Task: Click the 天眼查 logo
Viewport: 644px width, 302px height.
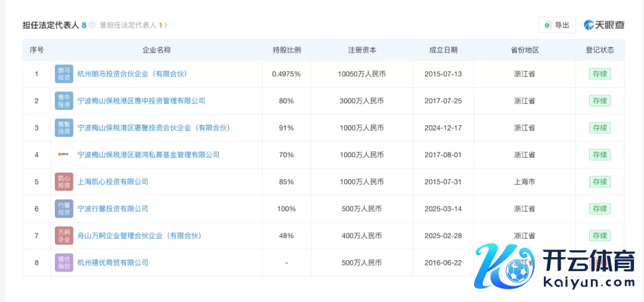Action: 604,25
